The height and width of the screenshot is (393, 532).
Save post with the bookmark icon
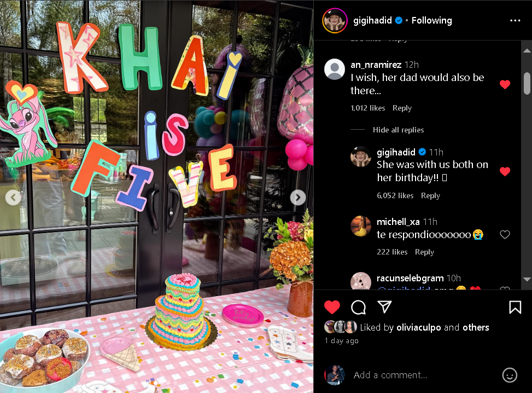point(515,307)
